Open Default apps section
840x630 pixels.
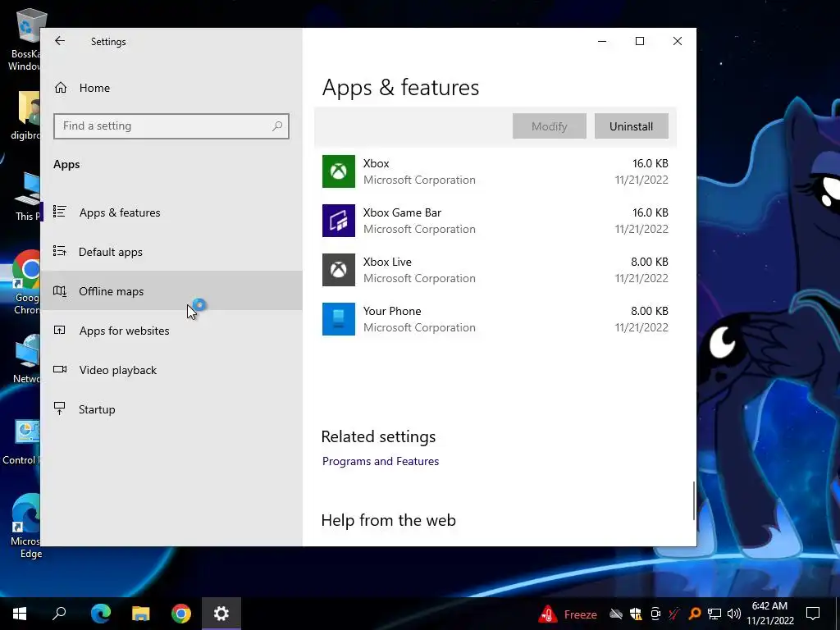point(171,252)
